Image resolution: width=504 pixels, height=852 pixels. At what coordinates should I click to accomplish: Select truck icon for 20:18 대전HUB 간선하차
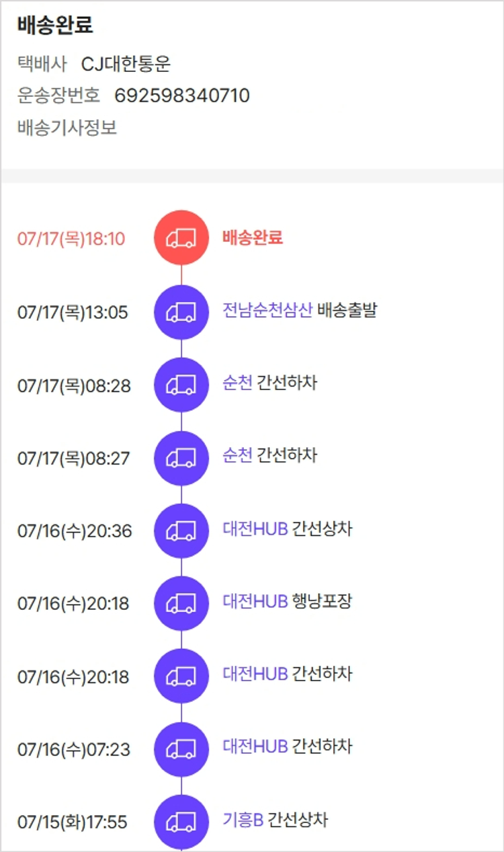click(181, 676)
